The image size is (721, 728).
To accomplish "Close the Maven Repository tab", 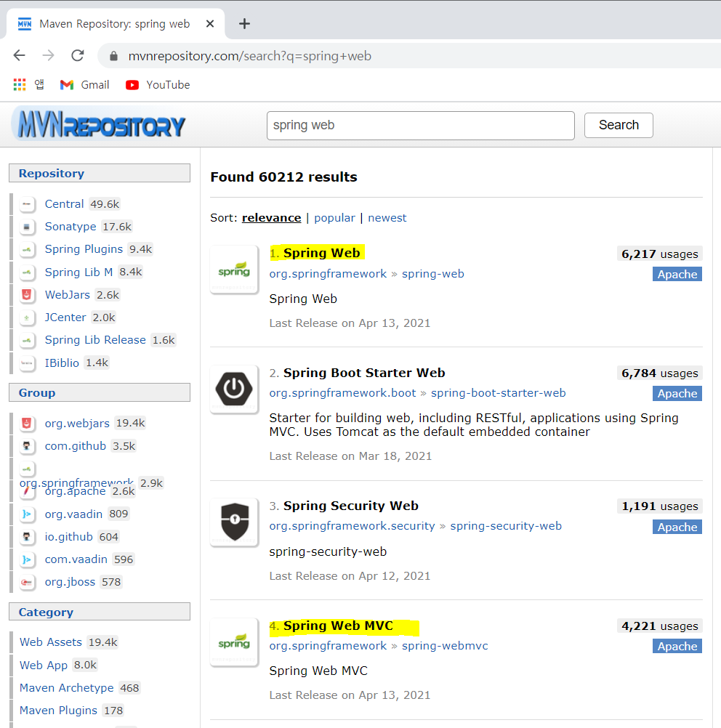I will coord(210,24).
